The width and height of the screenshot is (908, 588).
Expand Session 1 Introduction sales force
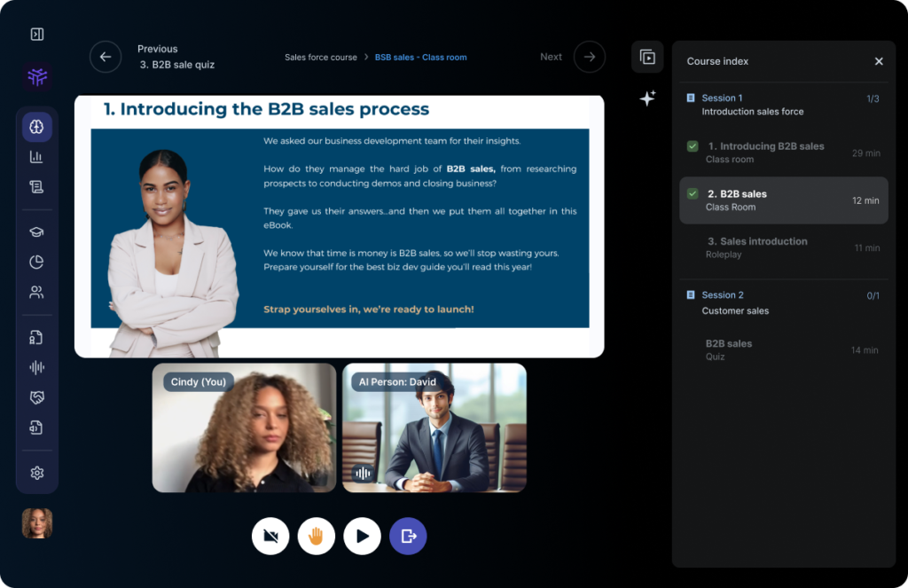[x=784, y=105]
